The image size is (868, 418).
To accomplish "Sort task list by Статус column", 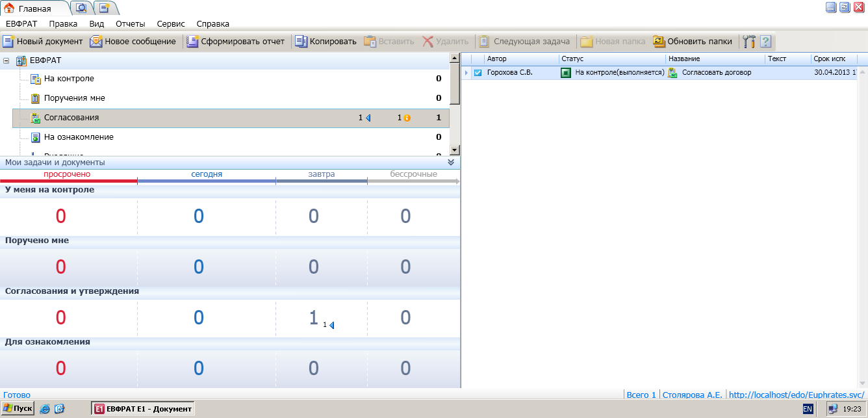I will pyautogui.click(x=612, y=59).
